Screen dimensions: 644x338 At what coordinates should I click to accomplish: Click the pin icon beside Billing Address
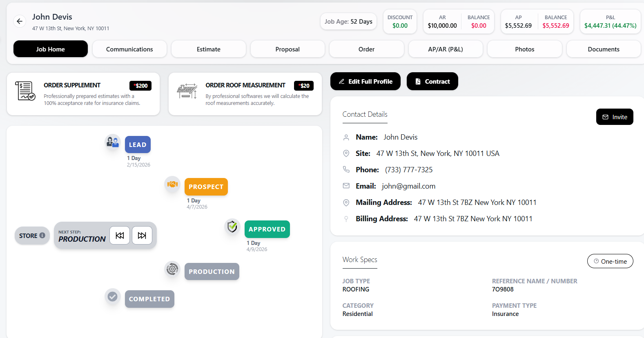coord(346,219)
